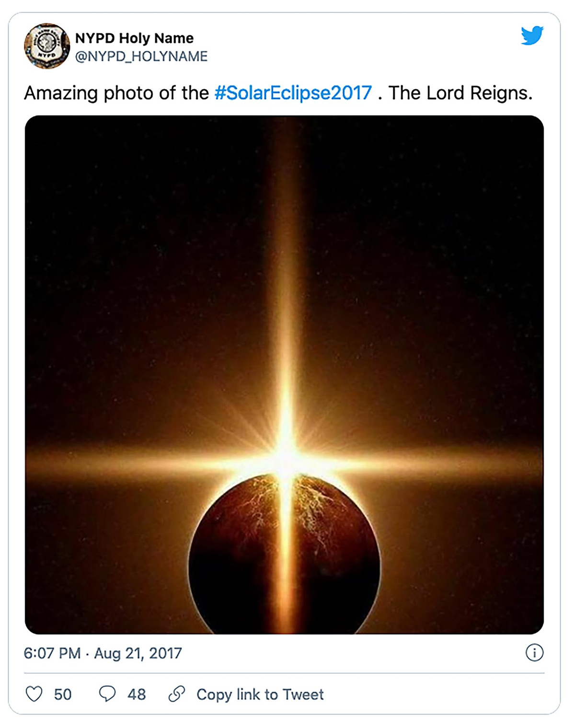Open the circled info icon
Image resolution: width=575 pixels, height=728 pixels.
[x=534, y=652]
